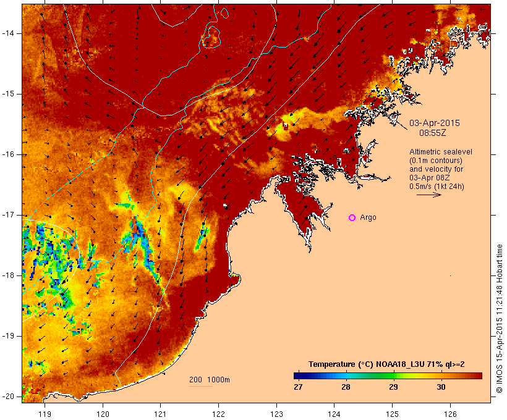Click the 0.5m/s velocity scale arrow
507x420 pixels.
pos(429,195)
